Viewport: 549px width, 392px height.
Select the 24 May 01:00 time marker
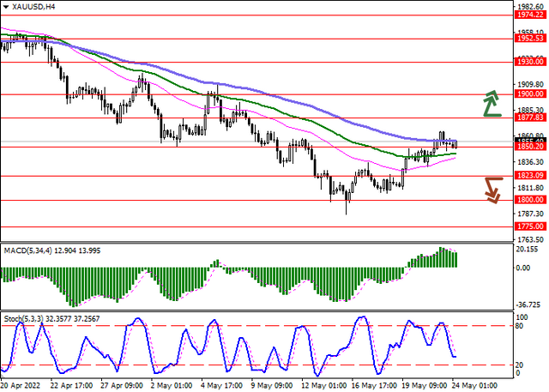coord(474,386)
